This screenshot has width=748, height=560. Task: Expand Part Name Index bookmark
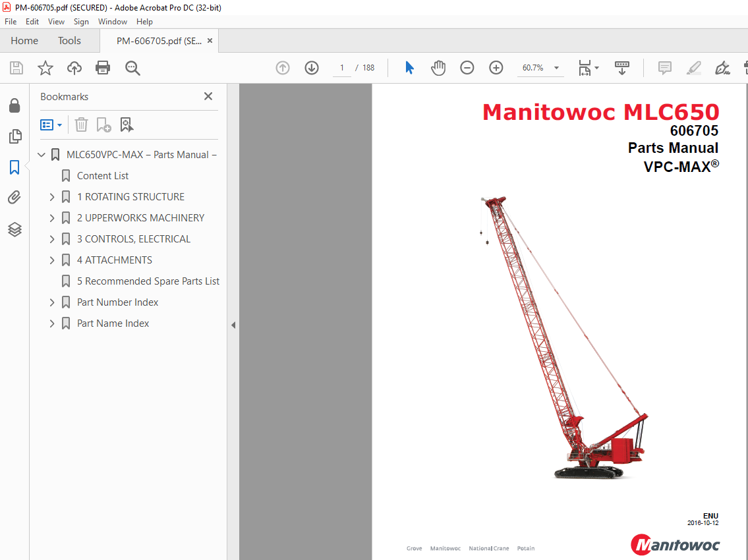[52, 323]
